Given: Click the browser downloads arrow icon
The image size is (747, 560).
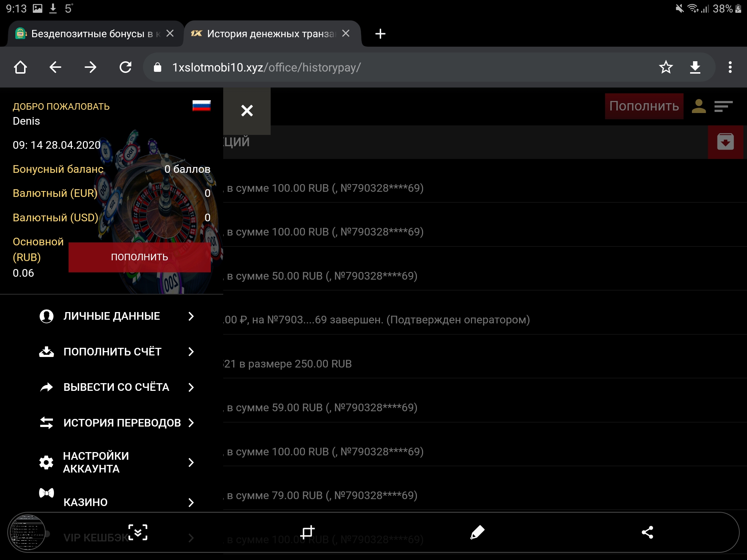Looking at the screenshot, I should pos(695,67).
